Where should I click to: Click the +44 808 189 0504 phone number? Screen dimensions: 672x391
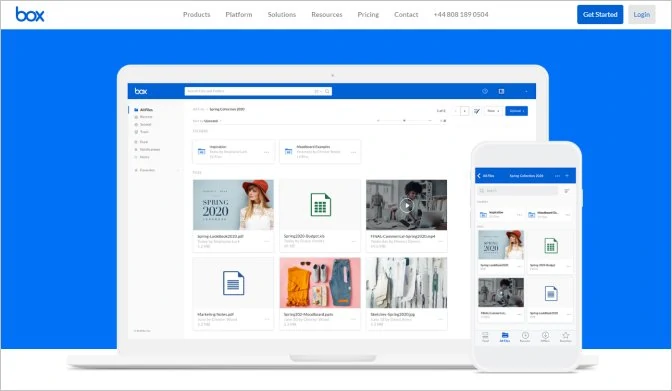461,15
